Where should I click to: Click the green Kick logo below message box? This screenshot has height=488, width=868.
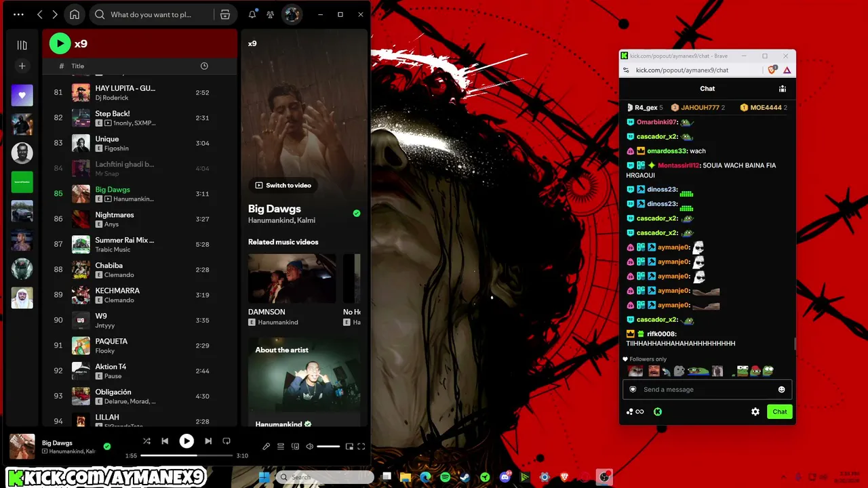tap(657, 411)
